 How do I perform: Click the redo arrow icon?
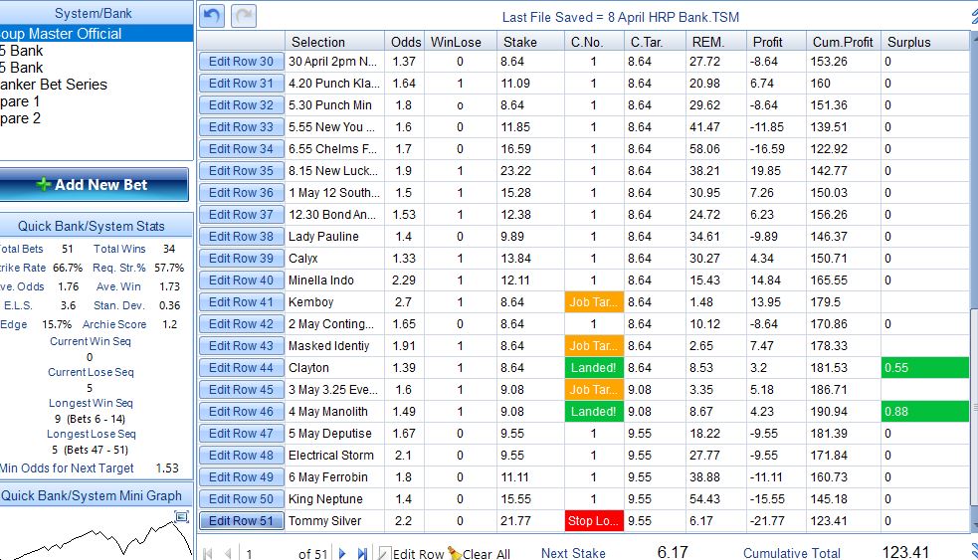[244, 16]
